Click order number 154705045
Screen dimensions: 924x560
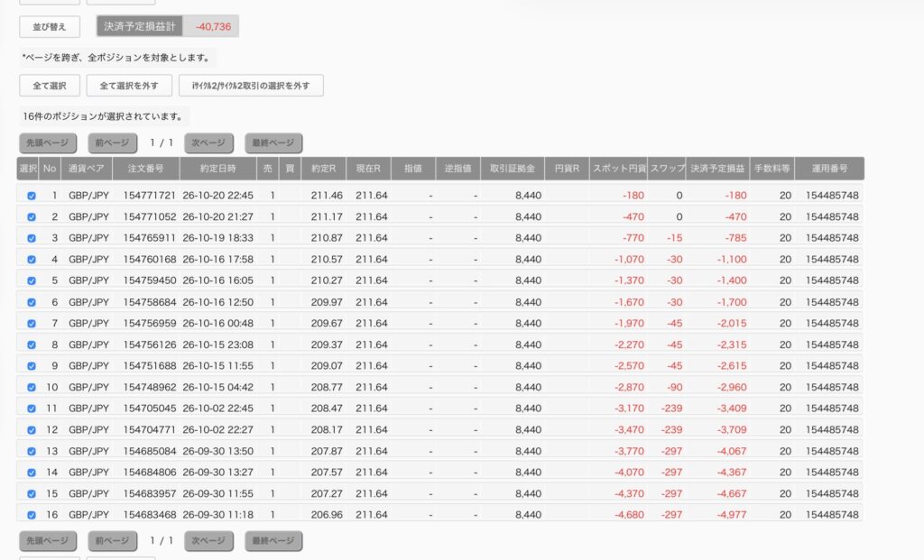(150, 409)
